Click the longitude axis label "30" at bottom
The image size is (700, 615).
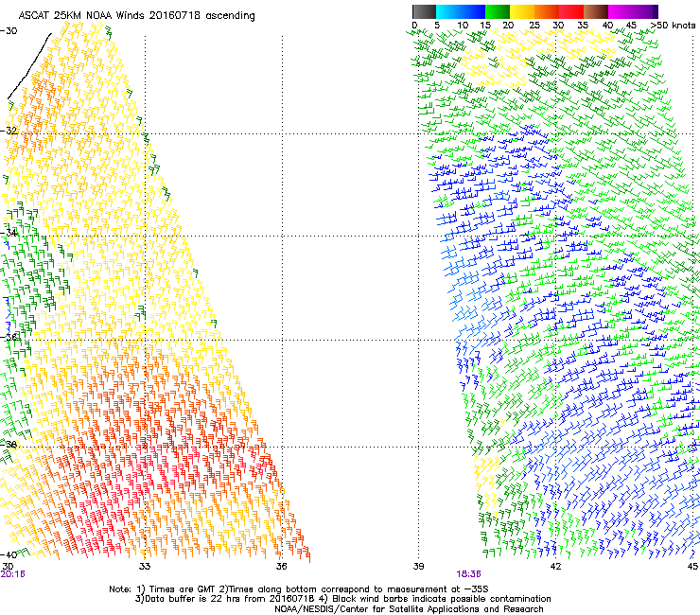pos(8,566)
